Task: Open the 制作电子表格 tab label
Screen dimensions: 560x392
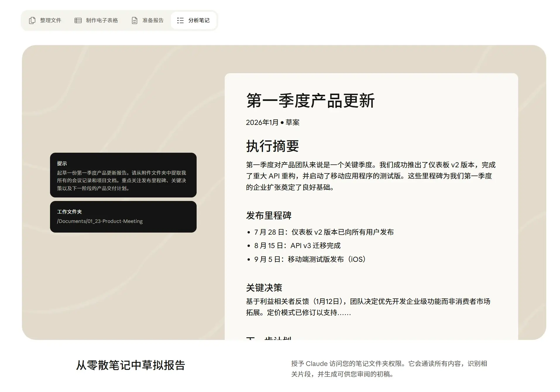Action: coord(102,20)
